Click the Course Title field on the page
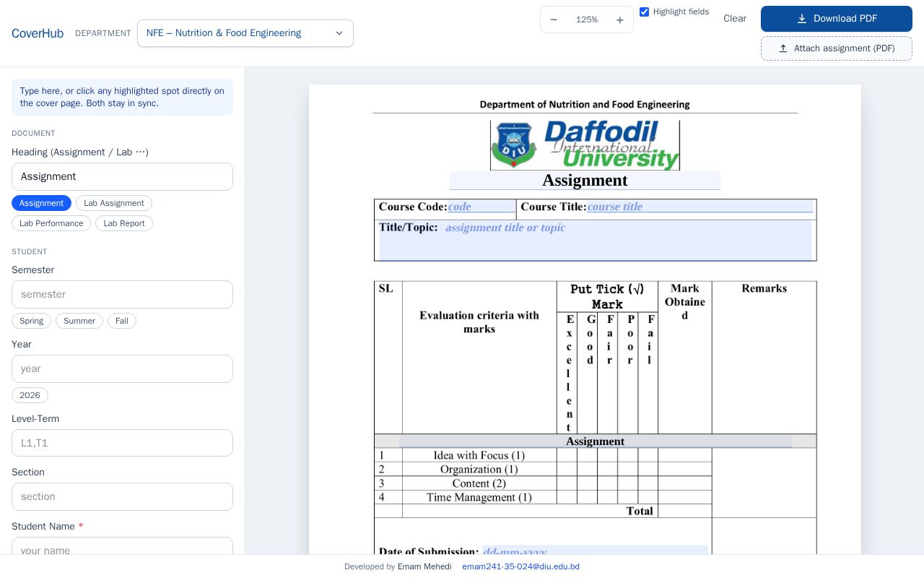The image size is (924, 578). [x=699, y=207]
